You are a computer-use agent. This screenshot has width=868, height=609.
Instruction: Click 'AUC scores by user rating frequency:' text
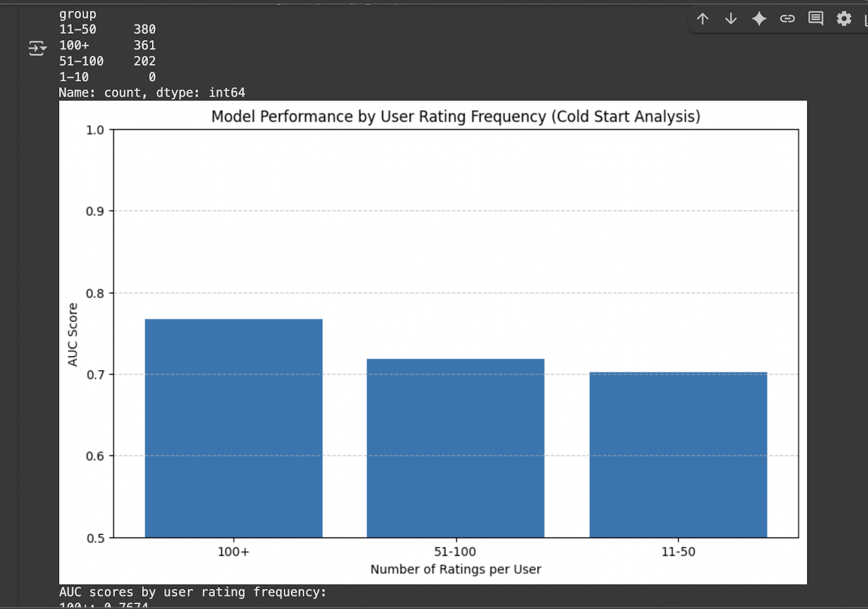[x=193, y=592]
